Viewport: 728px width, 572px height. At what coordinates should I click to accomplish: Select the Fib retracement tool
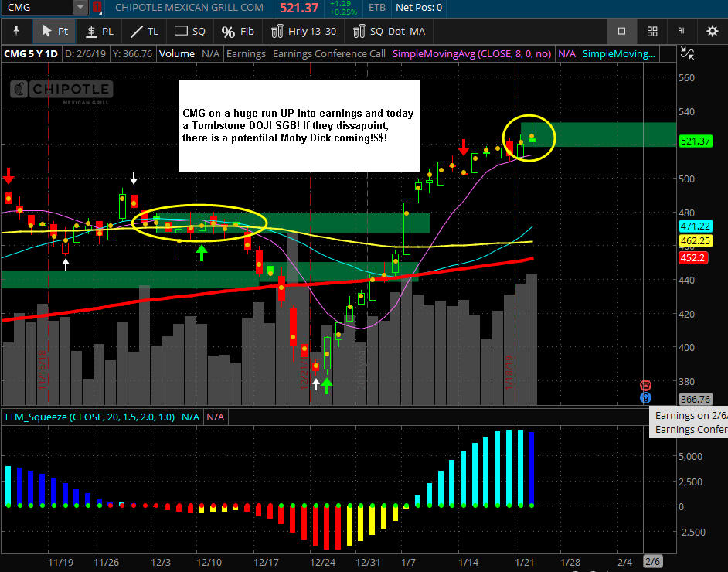pyautogui.click(x=238, y=31)
